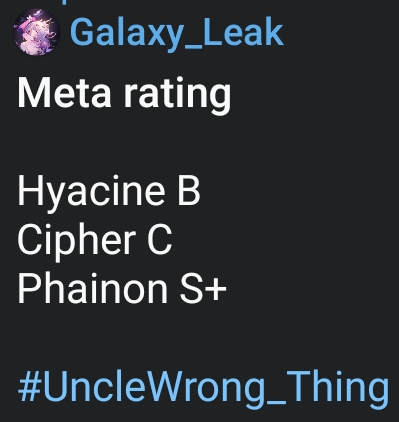Select the Phainon S+ line

[122, 288]
